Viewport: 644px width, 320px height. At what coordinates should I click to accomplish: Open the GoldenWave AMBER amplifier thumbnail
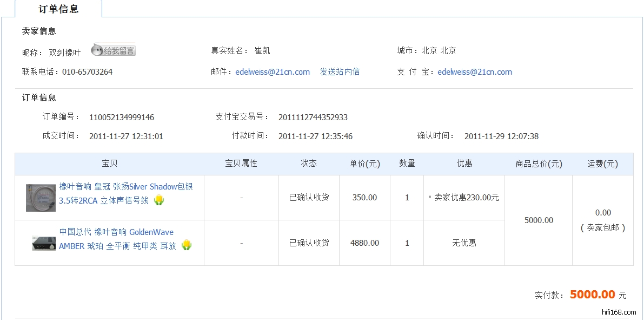pyautogui.click(x=43, y=243)
